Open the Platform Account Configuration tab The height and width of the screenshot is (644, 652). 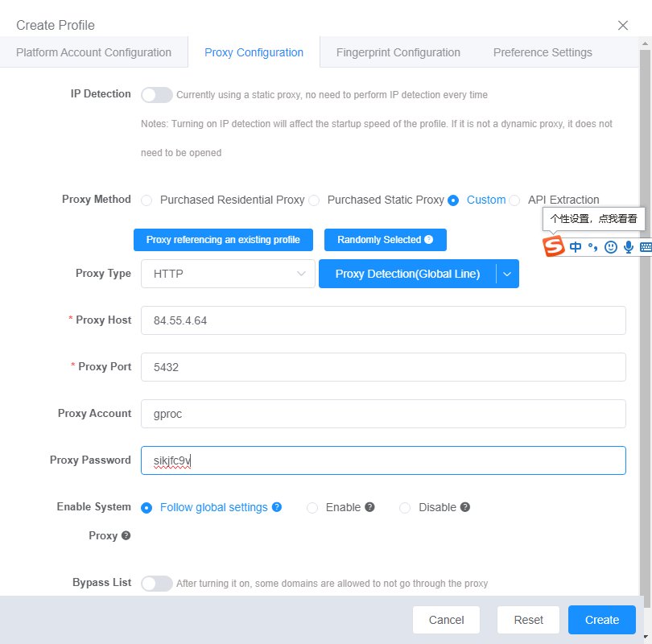[x=93, y=52]
